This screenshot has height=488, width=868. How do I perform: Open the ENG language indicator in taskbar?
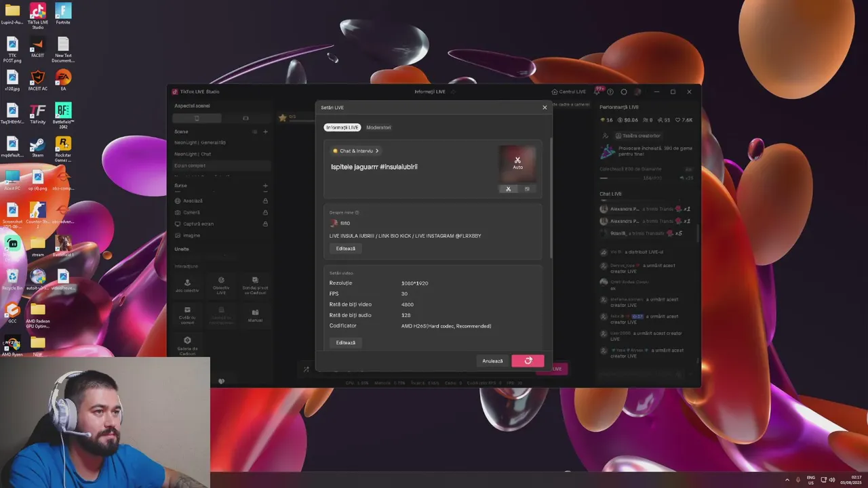tap(811, 480)
